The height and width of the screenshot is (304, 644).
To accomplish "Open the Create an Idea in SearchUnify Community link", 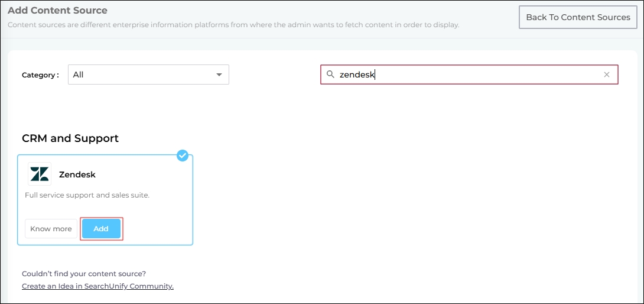I will 97,286.
